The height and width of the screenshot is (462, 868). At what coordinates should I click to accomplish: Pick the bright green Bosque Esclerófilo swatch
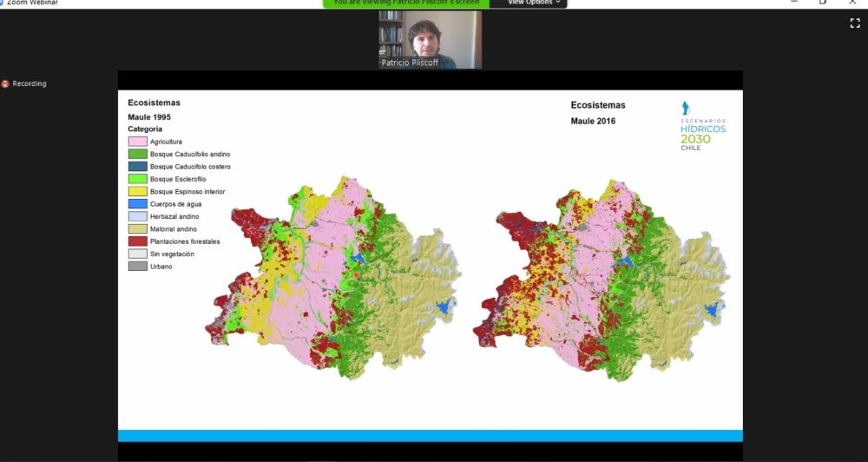[x=137, y=179]
